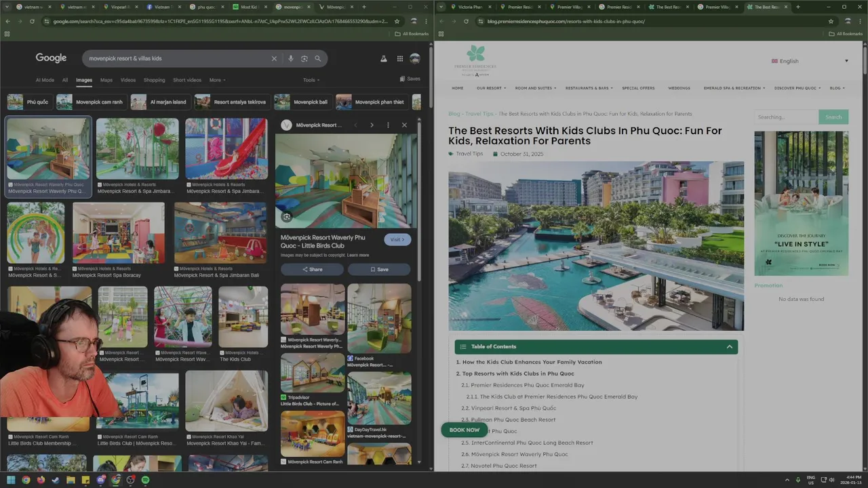This screenshot has width=868, height=488.
Task: Open new tab in the Google window
Action: click(364, 7)
